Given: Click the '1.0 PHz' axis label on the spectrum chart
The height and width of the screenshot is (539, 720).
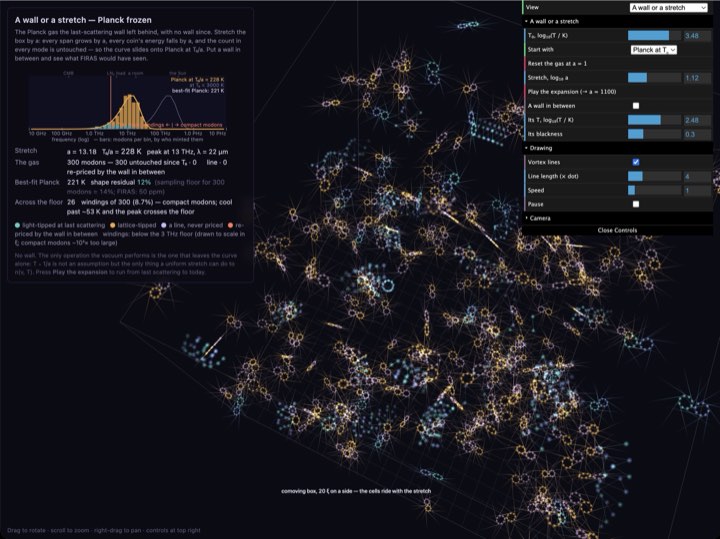Looking at the screenshot, I should coord(193,134).
